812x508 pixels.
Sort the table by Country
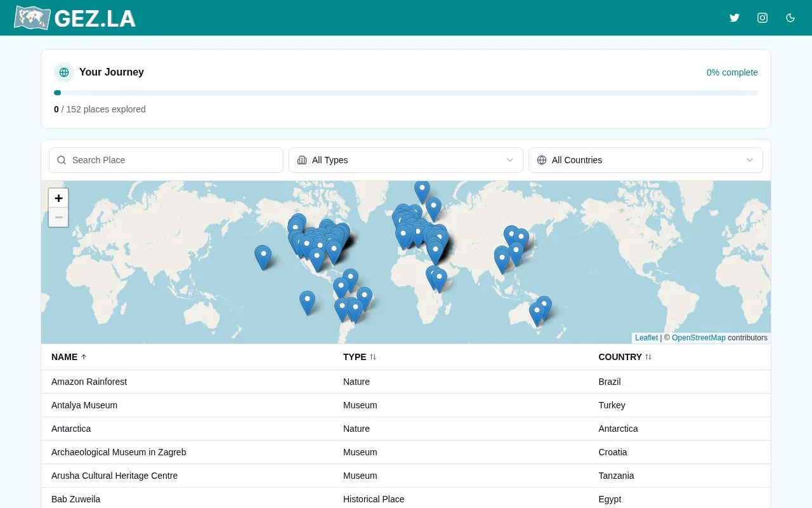pos(625,357)
